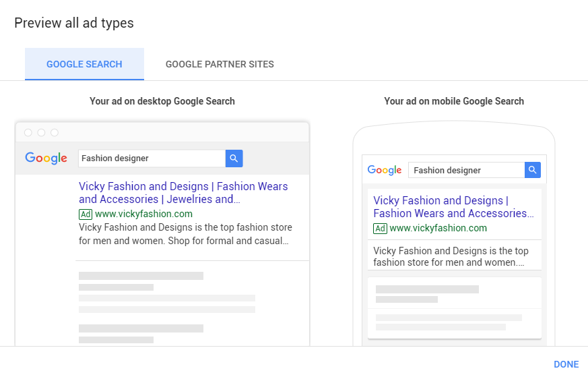Click the first window circle in desktop preview
Screen dimensions: 588x377
[28, 133]
